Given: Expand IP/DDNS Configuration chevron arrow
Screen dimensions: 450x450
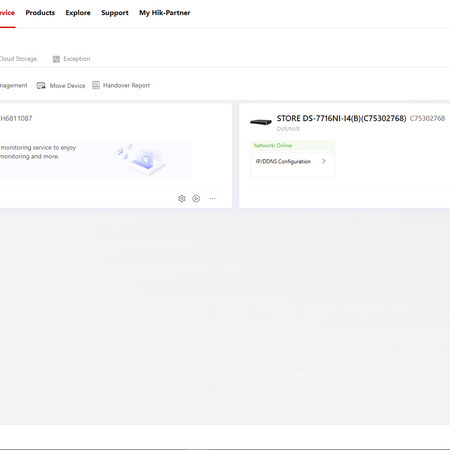Looking at the screenshot, I should tap(324, 161).
